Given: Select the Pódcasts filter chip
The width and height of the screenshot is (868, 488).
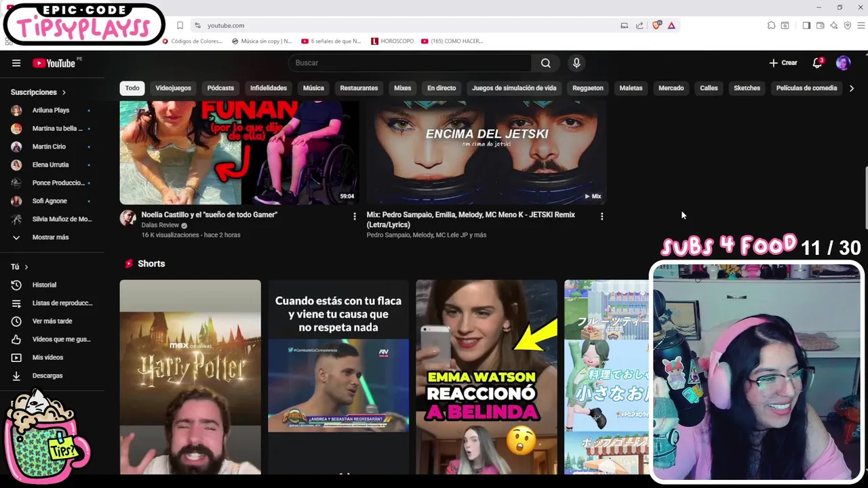Looking at the screenshot, I should 220,88.
